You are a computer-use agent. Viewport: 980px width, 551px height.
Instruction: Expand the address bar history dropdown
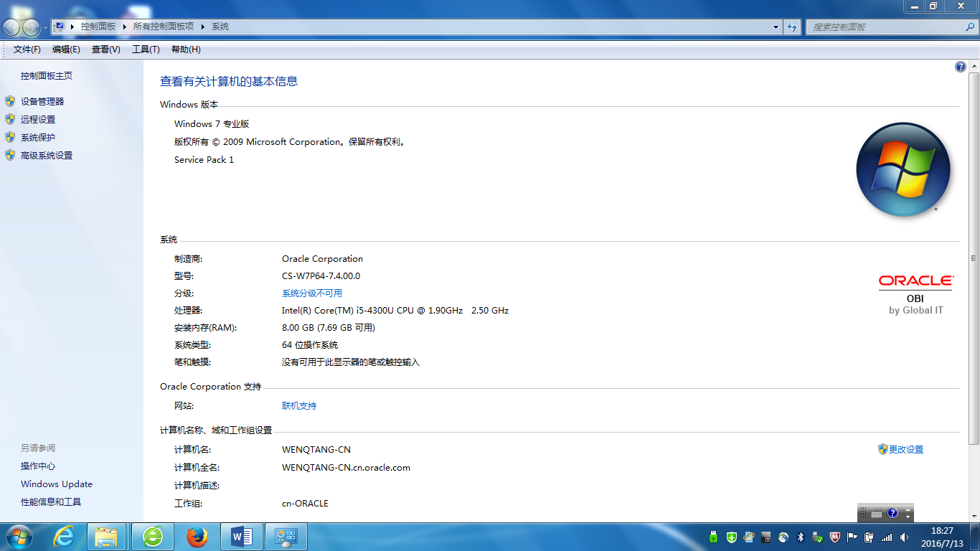click(x=776, y=27)
